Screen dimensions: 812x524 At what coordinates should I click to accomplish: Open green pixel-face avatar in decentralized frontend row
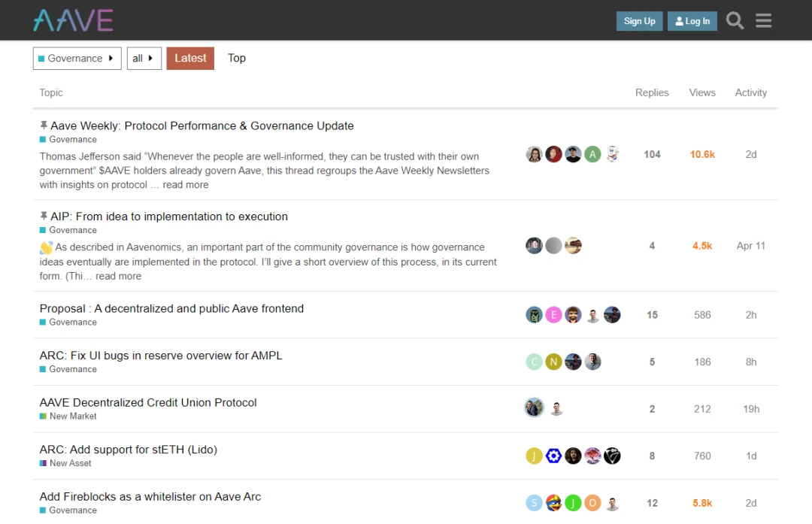(x=534, y=315)
